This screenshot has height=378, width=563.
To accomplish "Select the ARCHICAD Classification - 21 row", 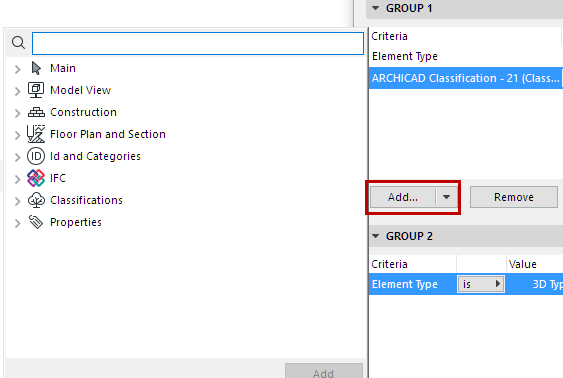I will click(x=466, y=78).
